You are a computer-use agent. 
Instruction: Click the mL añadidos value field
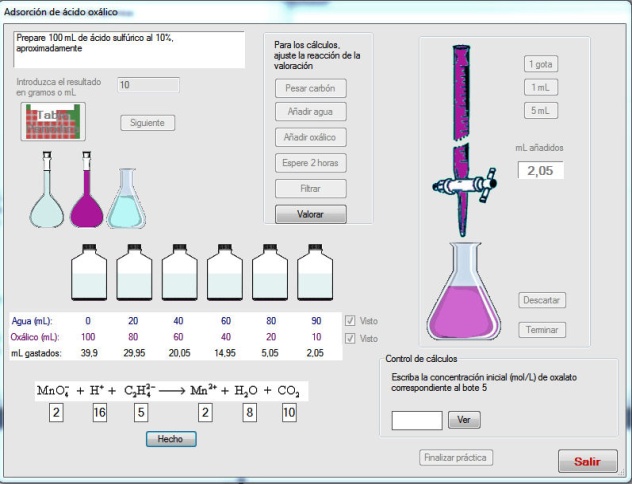pyautogui.click(x=541, y=171)
